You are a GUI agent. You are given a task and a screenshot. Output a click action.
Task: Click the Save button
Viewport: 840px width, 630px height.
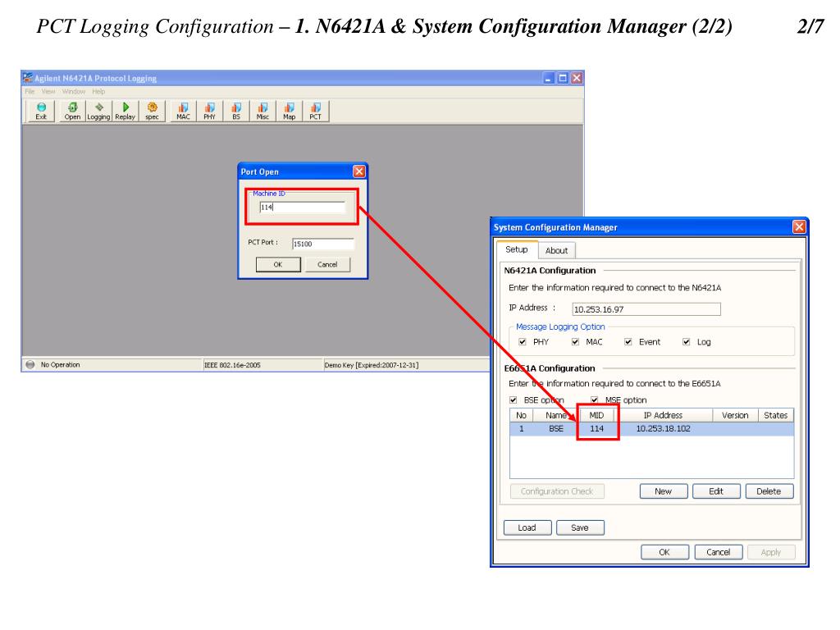pyautogui.click(x=580, y=527)
